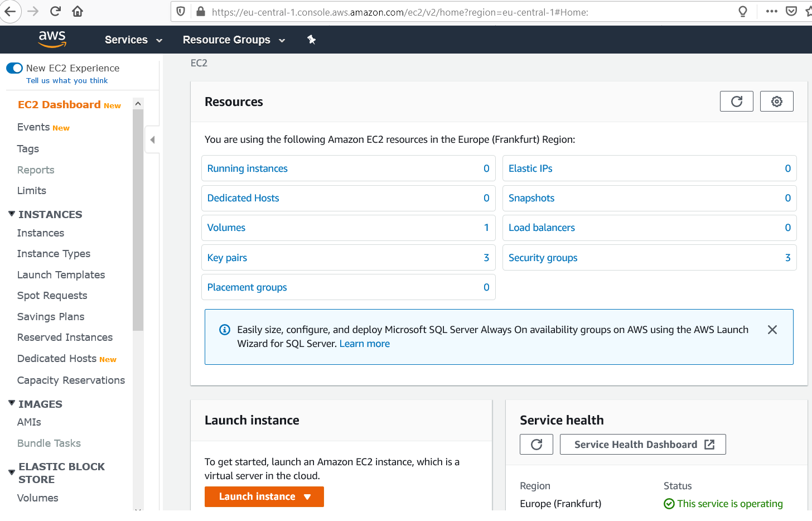
Task: Click the EC2 breadcrumb
Action: point(199,63)
